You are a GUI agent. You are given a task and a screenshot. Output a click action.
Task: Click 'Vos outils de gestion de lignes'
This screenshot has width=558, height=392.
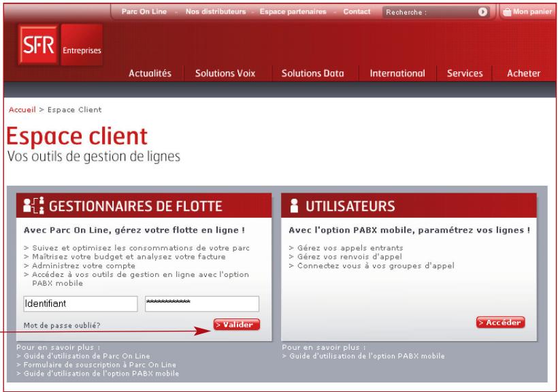pyautogui.click(x=94, y=157)
